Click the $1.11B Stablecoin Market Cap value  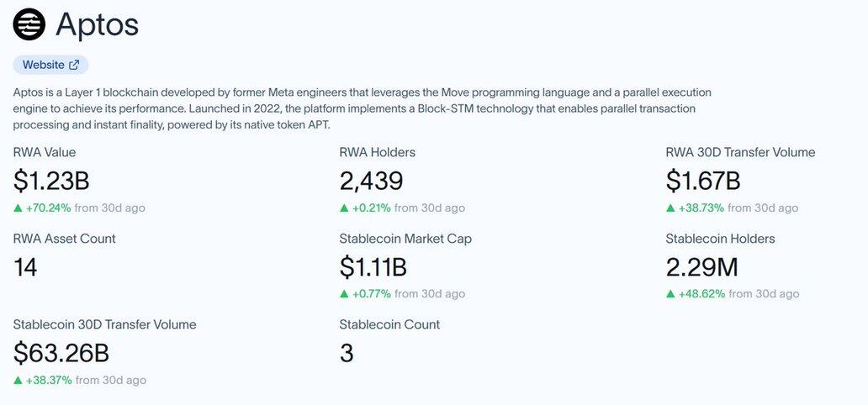pos(373,267)
